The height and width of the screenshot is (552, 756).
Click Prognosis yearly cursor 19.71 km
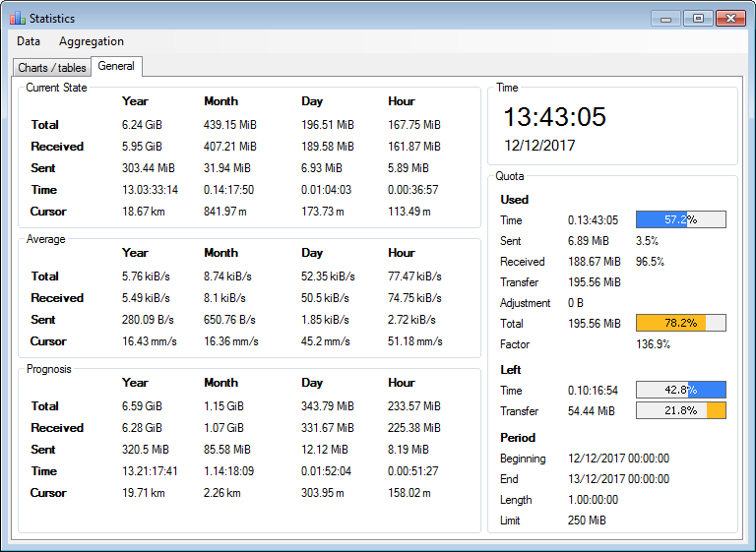tap(143, 493)
